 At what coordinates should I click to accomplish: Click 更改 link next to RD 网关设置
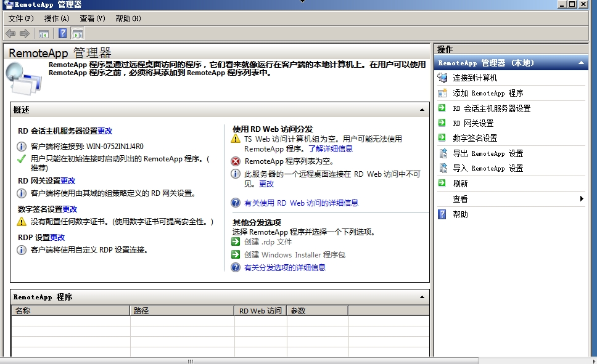[68, 180]
